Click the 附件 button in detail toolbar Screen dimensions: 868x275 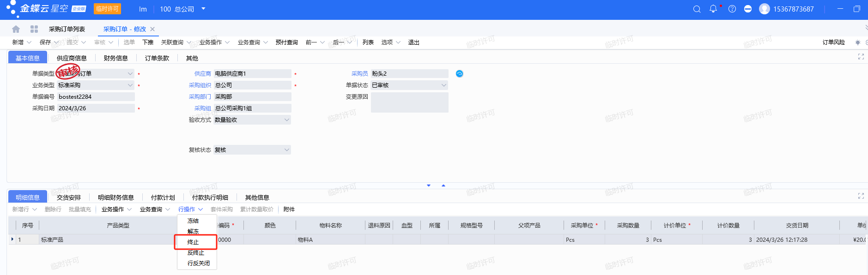pyautogui.click(x=289, y=209)
